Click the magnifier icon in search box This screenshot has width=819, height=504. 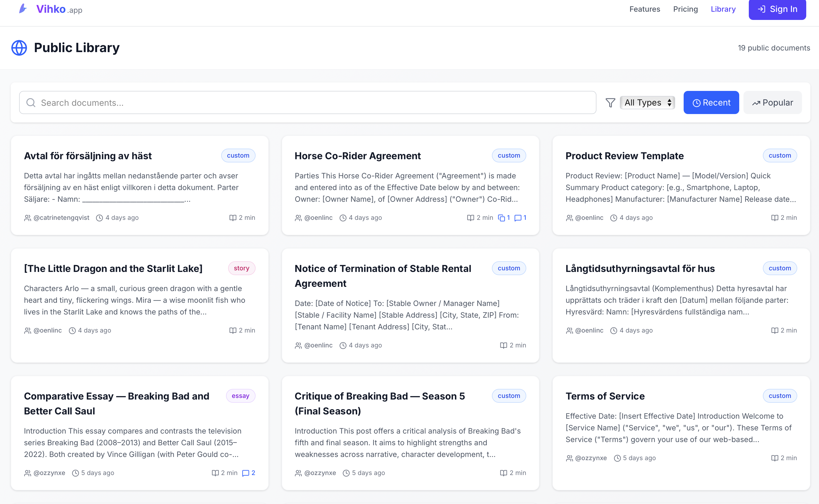[31, 103]
